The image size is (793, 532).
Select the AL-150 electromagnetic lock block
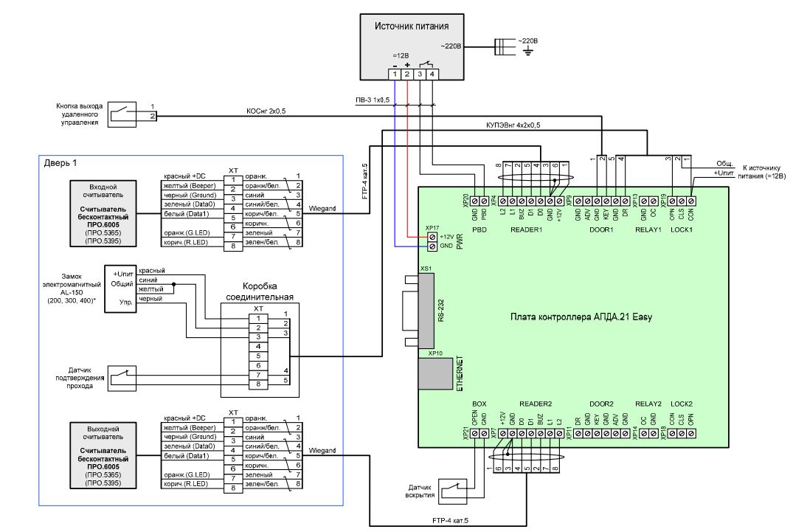(120, 289)
